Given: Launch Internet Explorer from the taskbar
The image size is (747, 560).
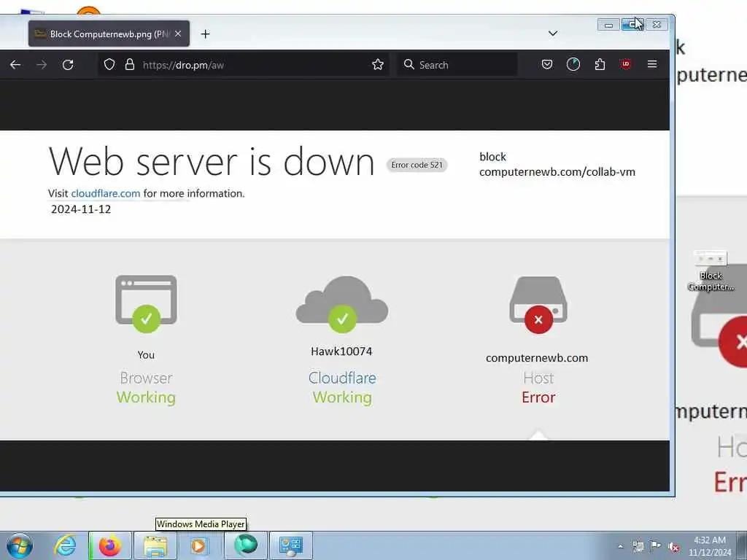Looking at the screenshot, I should click(x=65, y=545).
